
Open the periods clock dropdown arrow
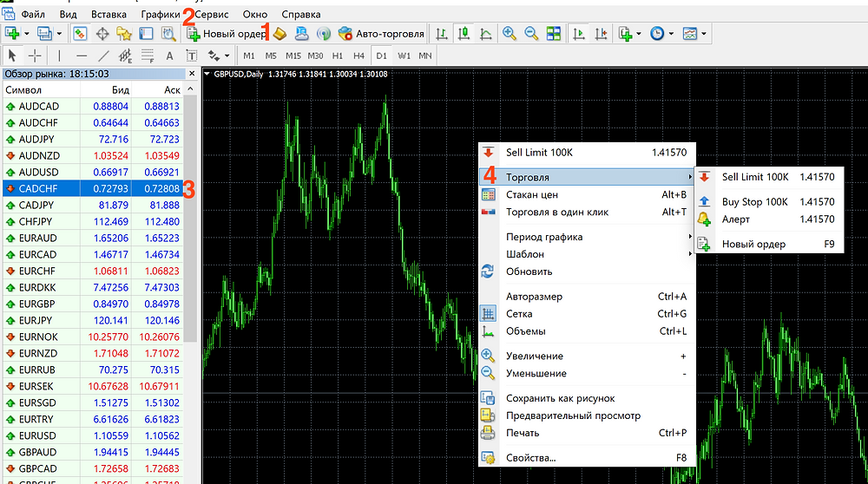click(x=671, y=34)
